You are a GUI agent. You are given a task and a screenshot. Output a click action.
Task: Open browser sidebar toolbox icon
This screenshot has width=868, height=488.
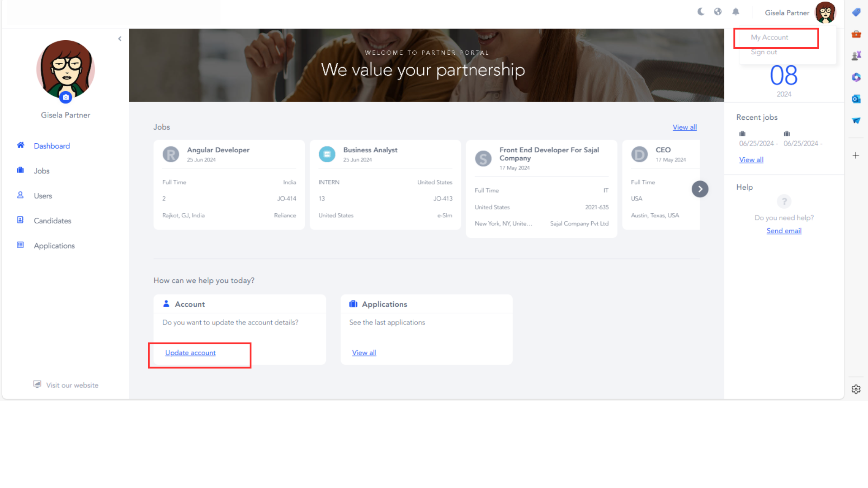(856, 34)
